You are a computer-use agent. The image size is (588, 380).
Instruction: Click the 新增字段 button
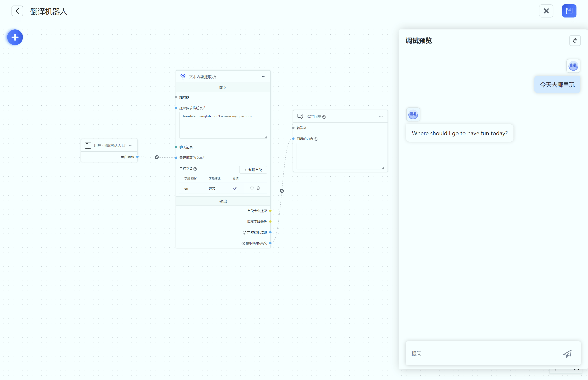253,170
